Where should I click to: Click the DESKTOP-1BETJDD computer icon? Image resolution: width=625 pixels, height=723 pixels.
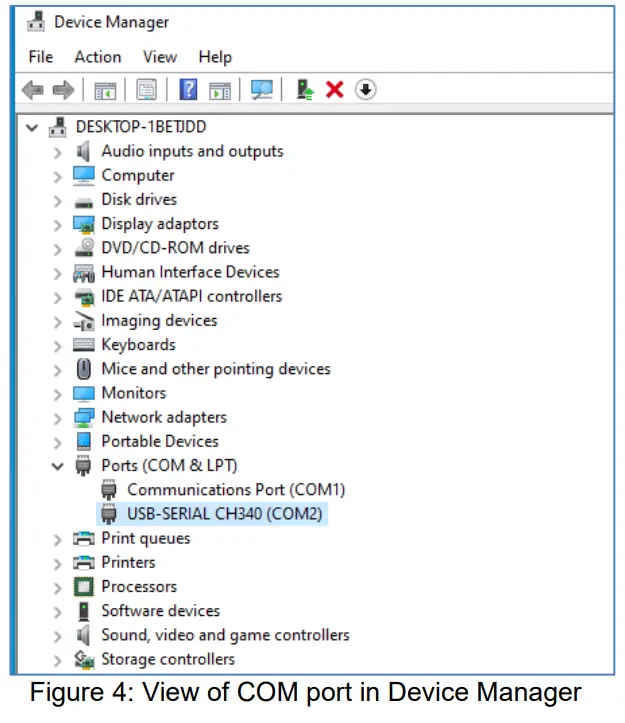click(x=58, y=127)
